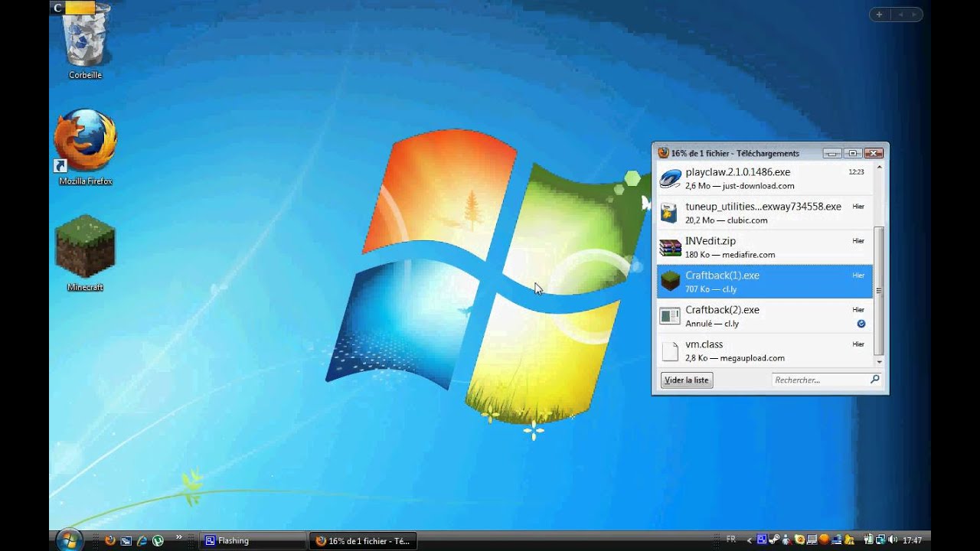
Task: Switch to the Flashing taskbar window
Action: pyautogui.click(x=253, y=540)
